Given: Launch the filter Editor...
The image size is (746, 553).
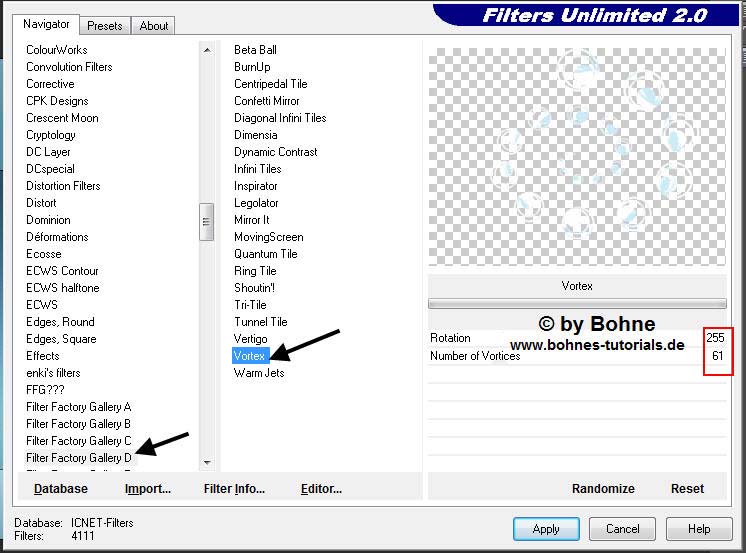Looking at the screenshot, I should [x=321, y=489].
